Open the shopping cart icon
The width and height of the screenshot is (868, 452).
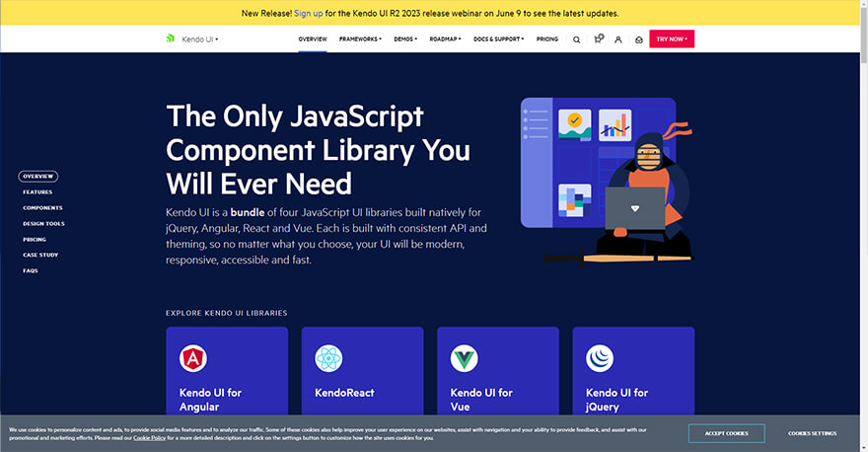coord(598,38)
